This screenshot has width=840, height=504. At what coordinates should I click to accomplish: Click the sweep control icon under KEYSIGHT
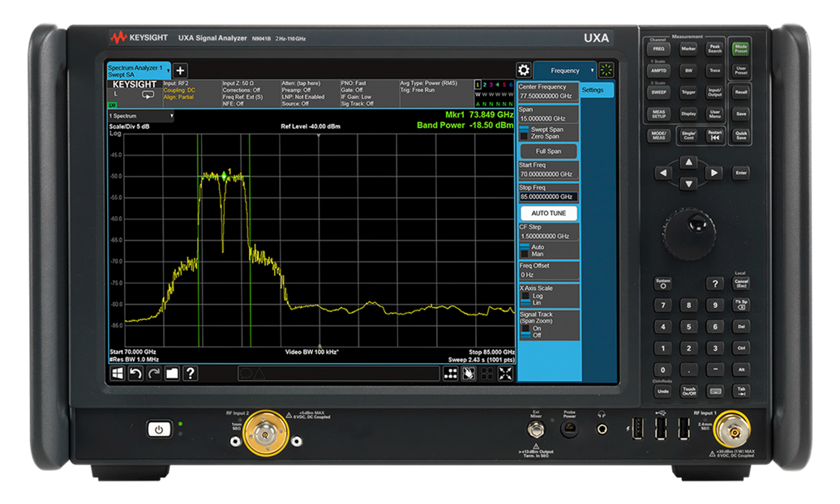click(148, 95)
